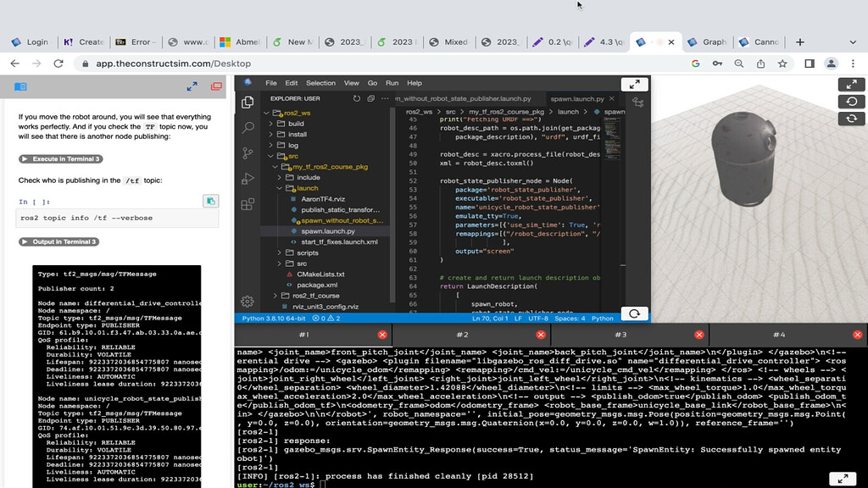Click the Output in Terminal 3 button
This screenshot has height=488, width=868.
tap(58, 241)
